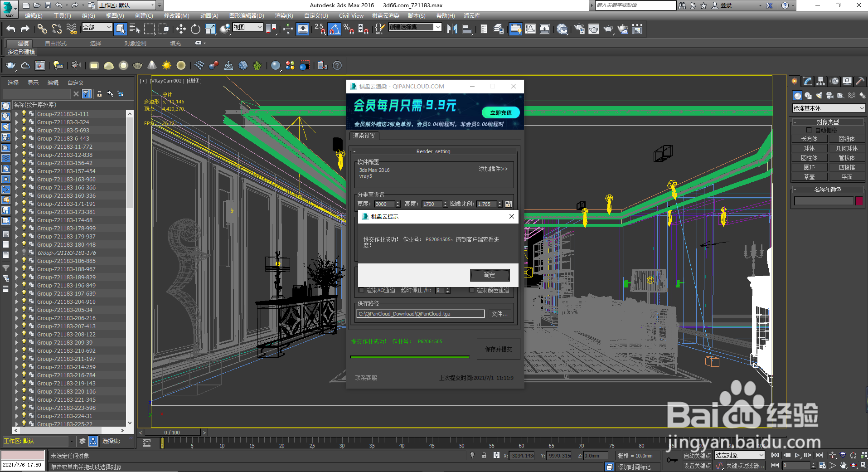
Task: Click the Play Animation button
Action: click(797, 455)
